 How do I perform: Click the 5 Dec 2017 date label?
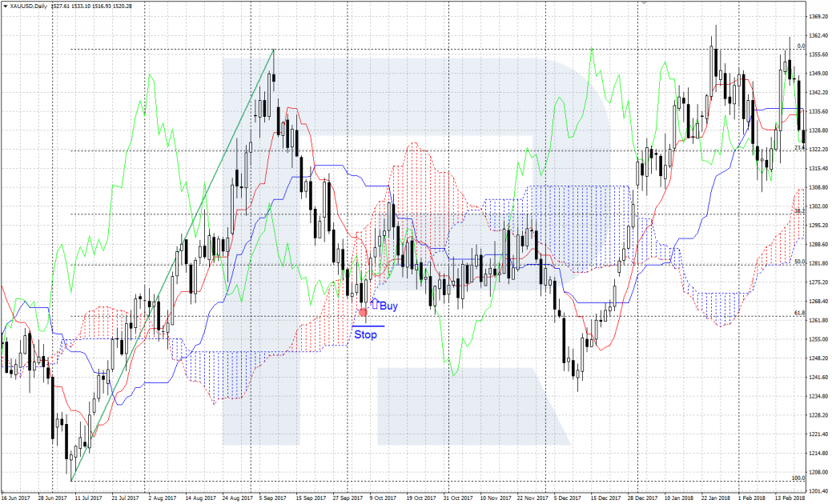[x=567, y=498]
